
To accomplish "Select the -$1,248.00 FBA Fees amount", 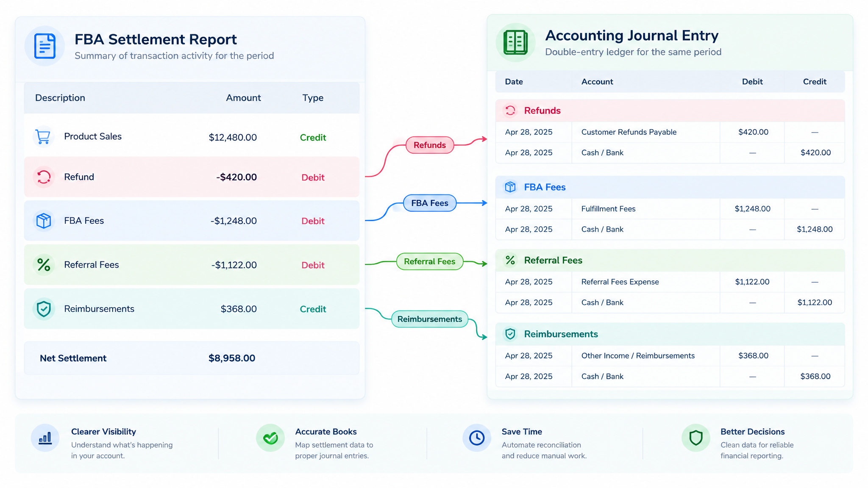I will (x=234, y=221).
